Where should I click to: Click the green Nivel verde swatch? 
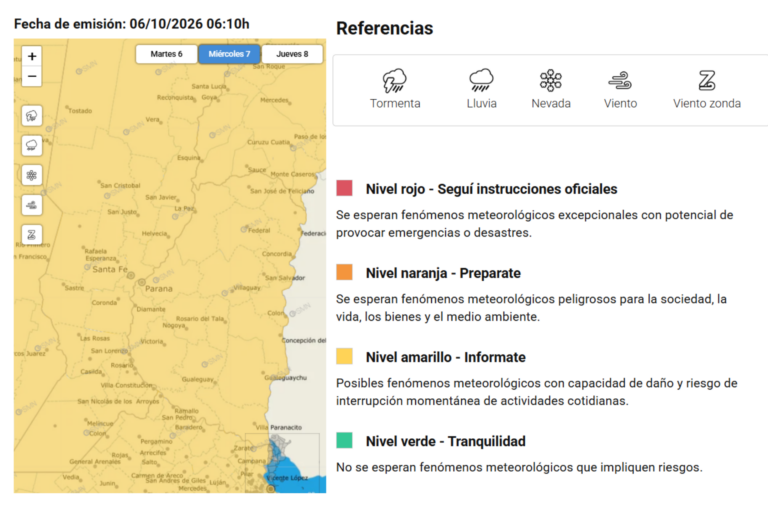click(344, 440)
